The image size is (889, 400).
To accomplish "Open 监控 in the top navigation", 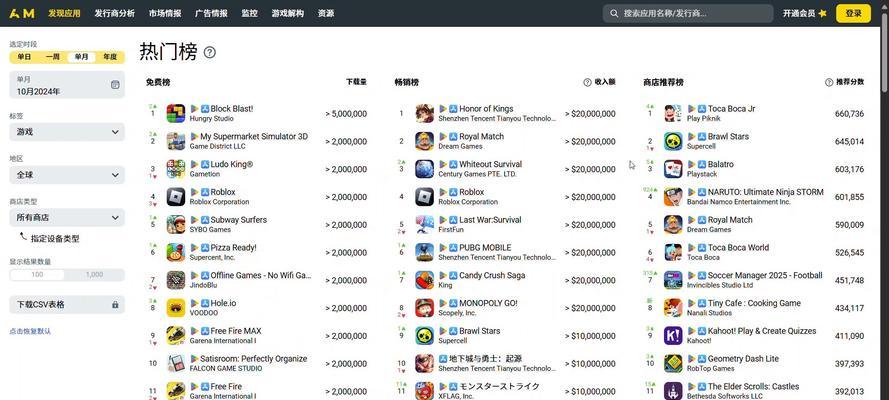I will 249,13.
